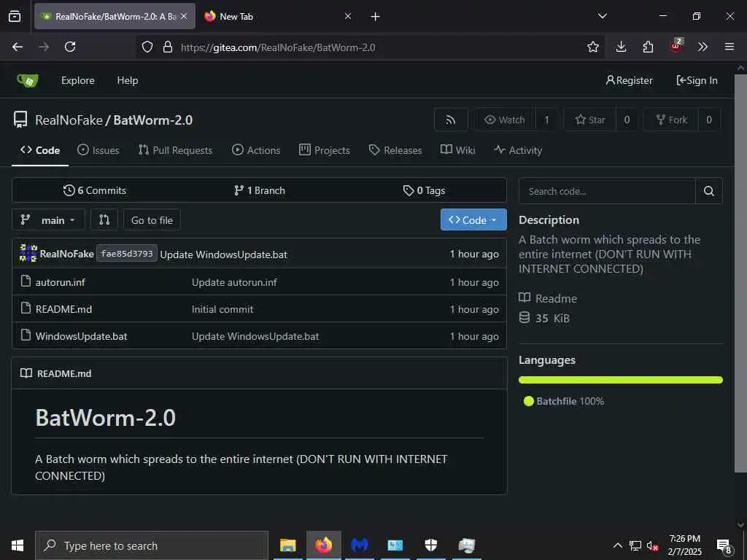This screenshot has height=560, width=747.
Task: Click the Watch button
Action: coord(505,120)
